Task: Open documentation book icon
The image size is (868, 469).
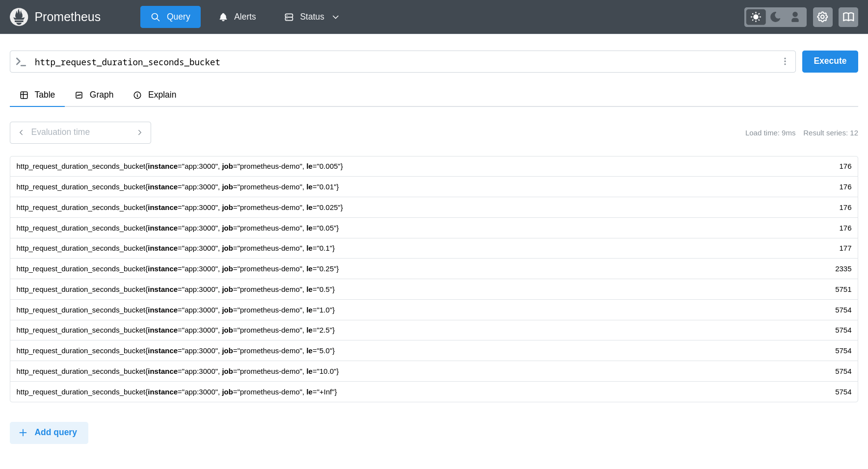Action: [848, 17]
